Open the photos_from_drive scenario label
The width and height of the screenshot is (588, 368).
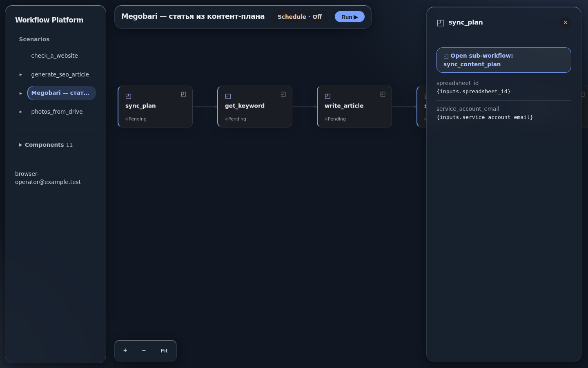pyautogui.click(x=57, y=112)
